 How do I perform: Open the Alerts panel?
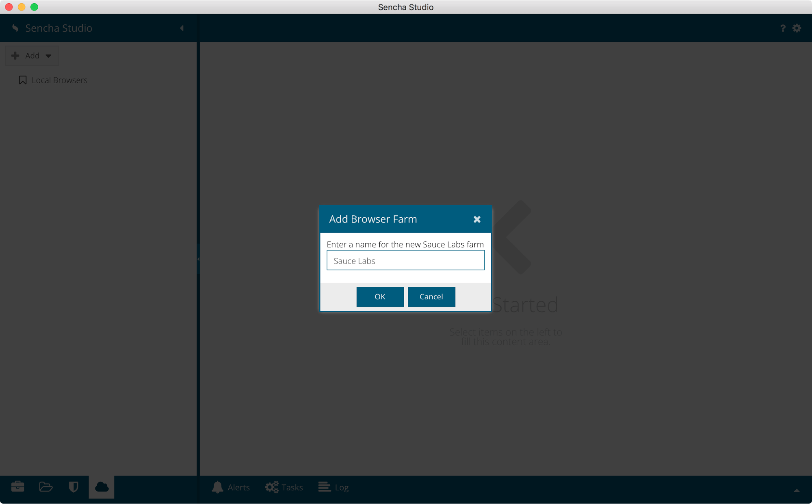coord(231,487)
